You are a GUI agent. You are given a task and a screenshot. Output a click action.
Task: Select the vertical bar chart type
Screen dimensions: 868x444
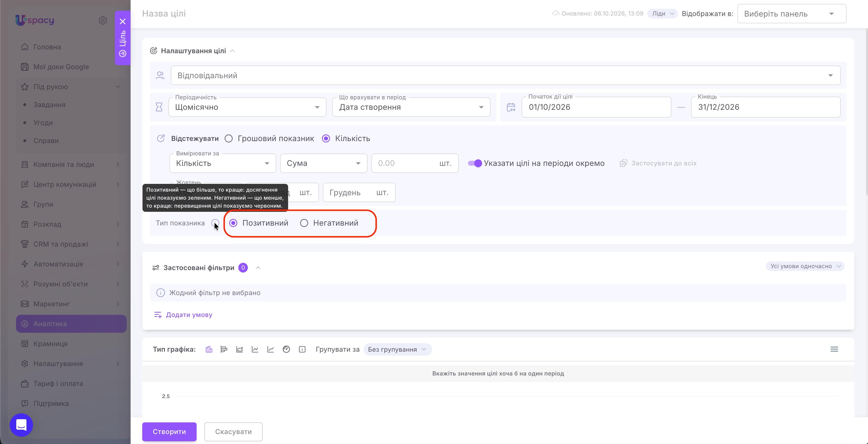point(209,349)
